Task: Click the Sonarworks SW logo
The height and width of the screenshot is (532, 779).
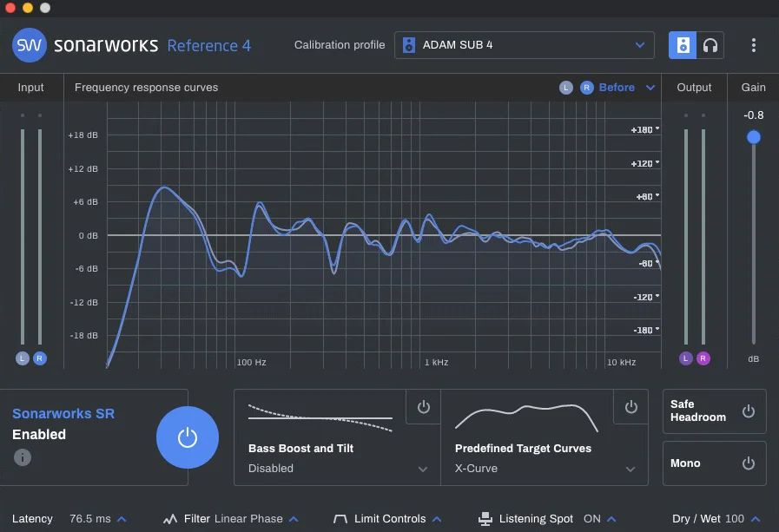Action: pos(30,45)
